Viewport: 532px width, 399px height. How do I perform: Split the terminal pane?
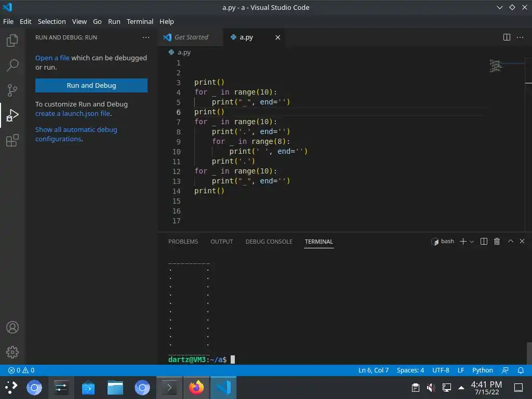click(484, 241)
